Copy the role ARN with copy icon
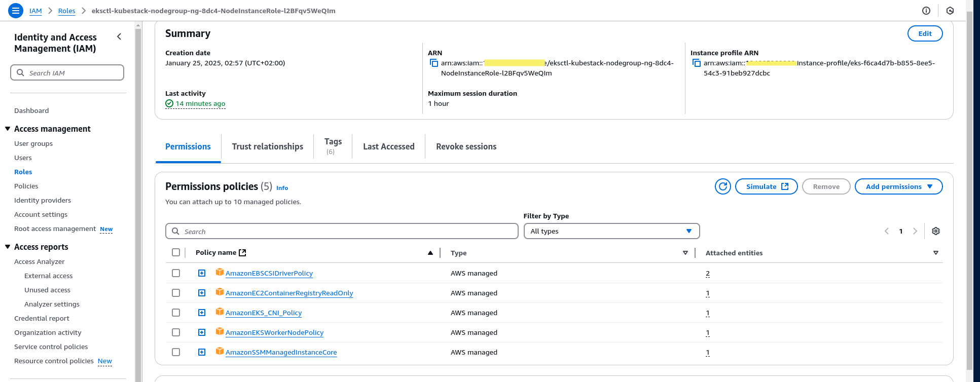Viewport: 980px width, 382px height. pyautogui.click(x=434, y=63)
